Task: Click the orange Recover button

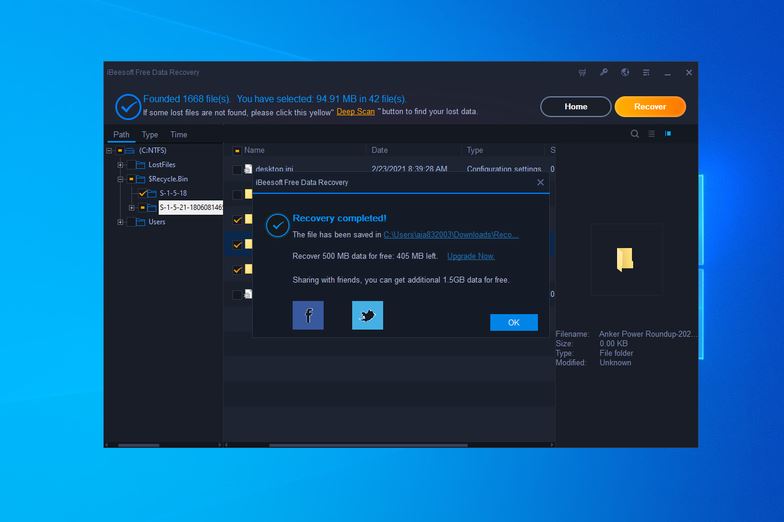Action: [x=650, y=106]
